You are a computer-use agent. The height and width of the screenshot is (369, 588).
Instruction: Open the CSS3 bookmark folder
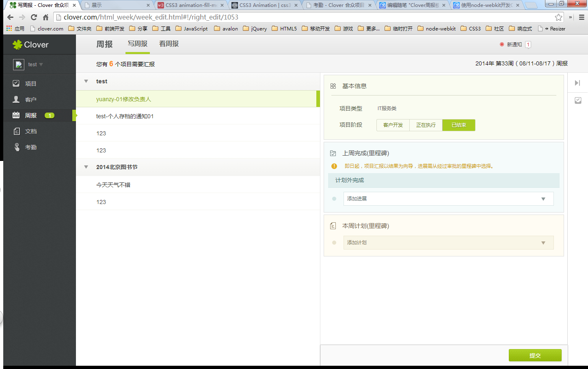point(471,28)
